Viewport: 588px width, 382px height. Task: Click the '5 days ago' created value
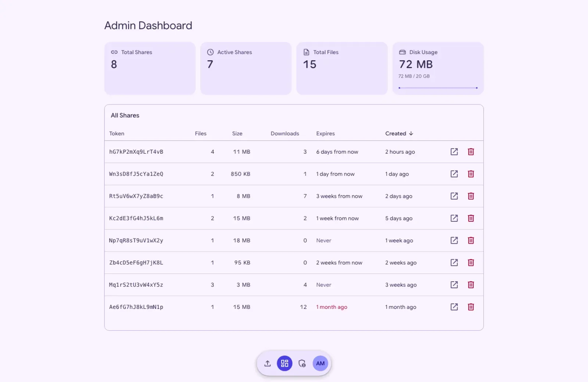point(399,218)
